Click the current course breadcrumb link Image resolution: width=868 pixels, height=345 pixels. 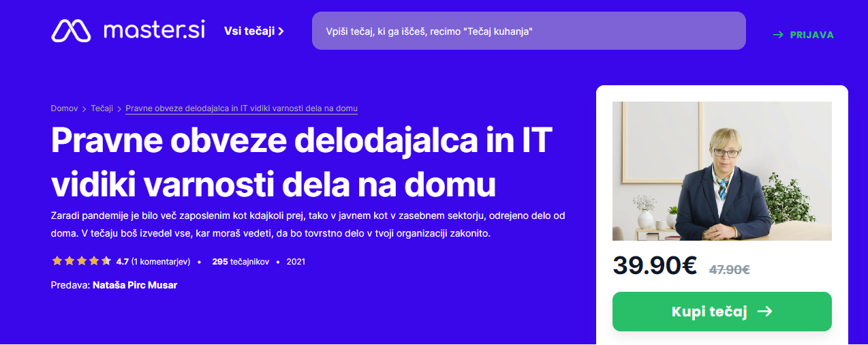coord(241,108)
